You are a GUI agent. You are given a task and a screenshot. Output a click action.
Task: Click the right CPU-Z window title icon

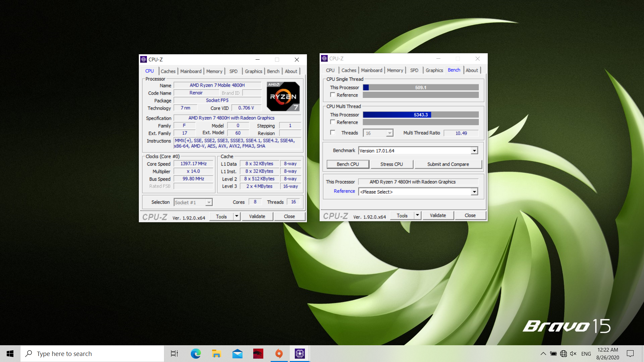(x=324, y=58)
